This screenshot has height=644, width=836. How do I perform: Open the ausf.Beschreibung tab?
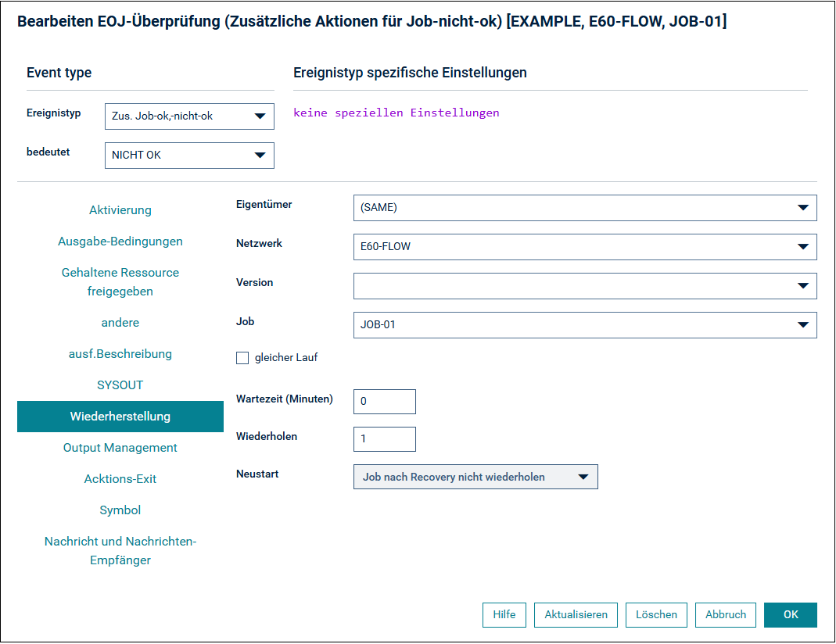[120, 354]
